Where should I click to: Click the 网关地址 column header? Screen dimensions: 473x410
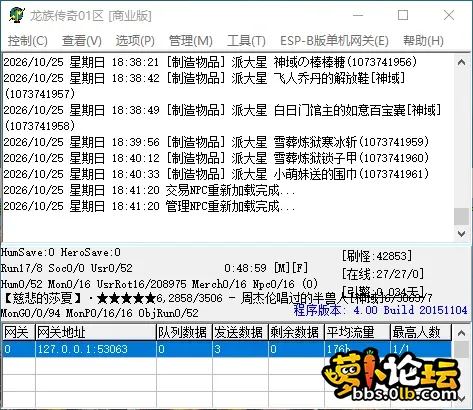coord(96,332)
